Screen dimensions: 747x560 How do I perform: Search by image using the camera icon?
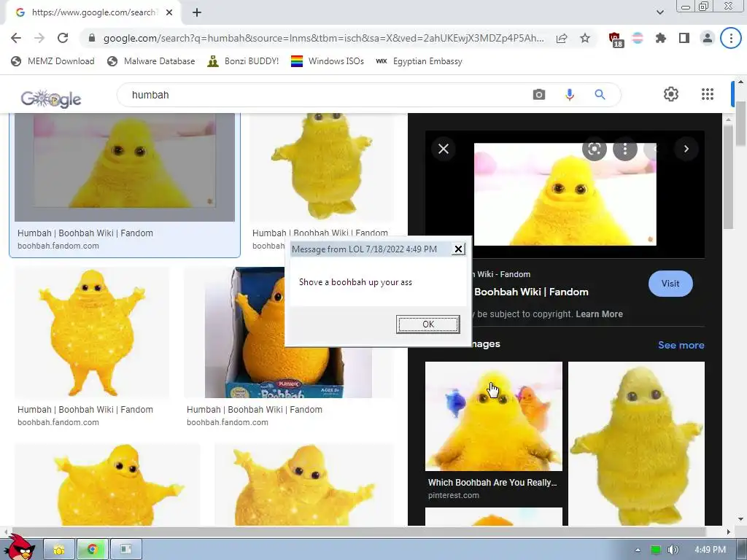click(x=539, y=94)
